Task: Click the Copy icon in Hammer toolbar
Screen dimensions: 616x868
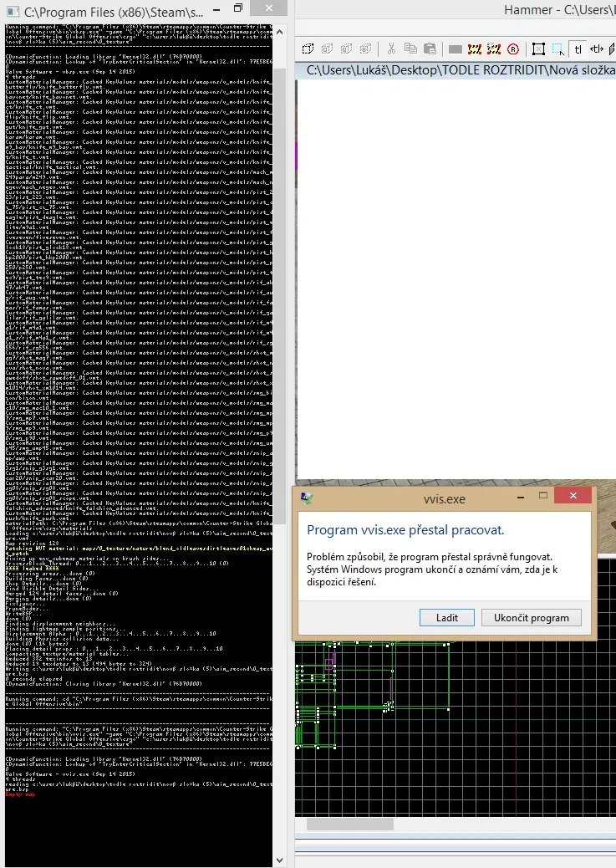Action: [410, 49]
